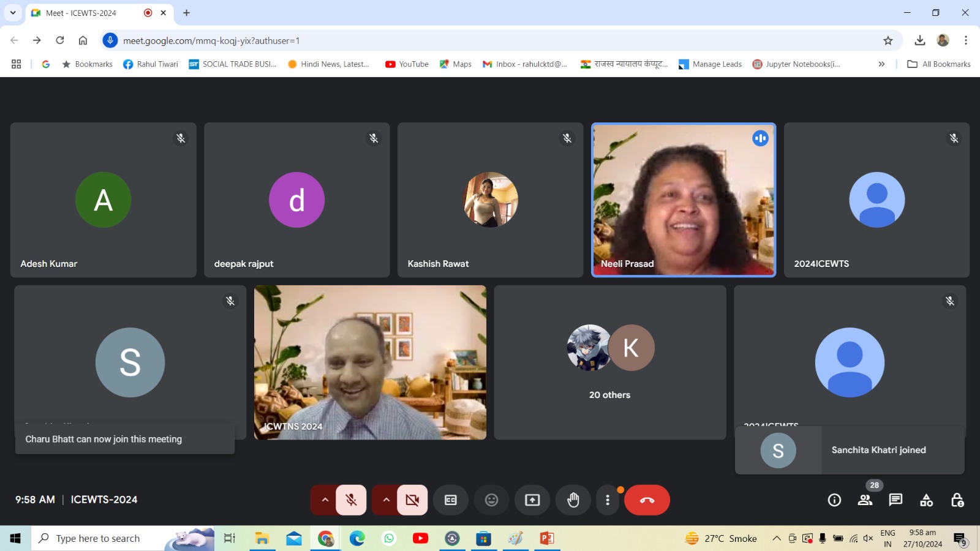980x551 pixels.
Task: Go back in browser history
Action: point(14,40)
